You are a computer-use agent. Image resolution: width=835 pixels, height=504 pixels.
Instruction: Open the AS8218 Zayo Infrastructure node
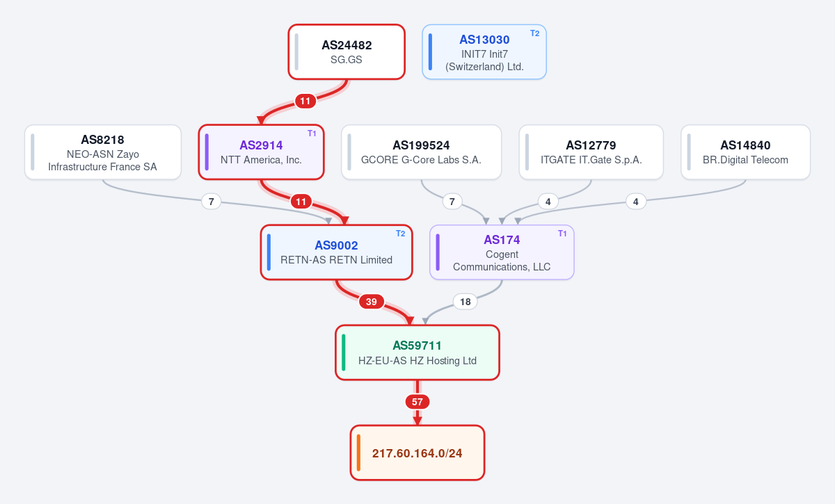pyautogui.click(x=103, y=152)
